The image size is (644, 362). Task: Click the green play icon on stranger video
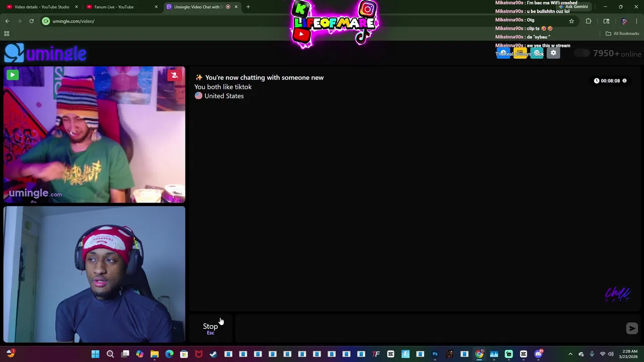pyautogui.click(x=12, y=75)
